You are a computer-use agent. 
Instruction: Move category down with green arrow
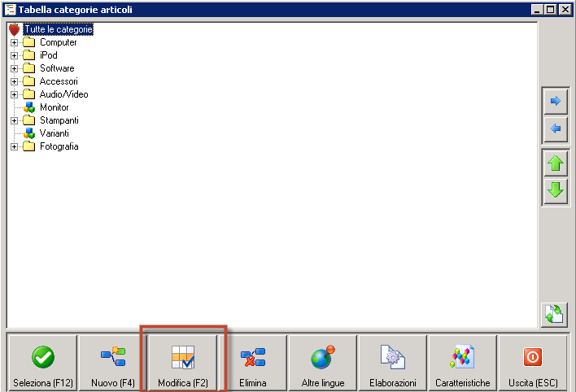point(556,190)
